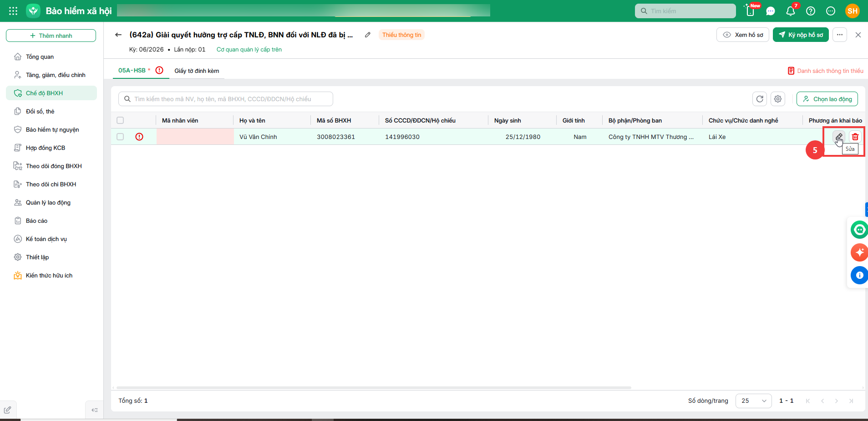868x421 pixels.
Task: Click the red error icon in Vũ Văn Chính row
Action: tap(139, 137)
